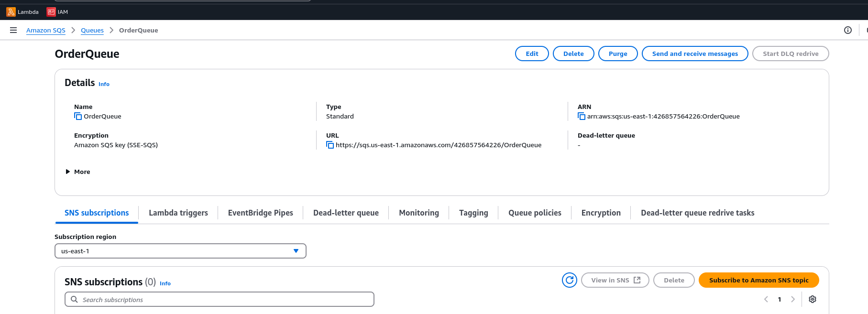The height and width of the screenshot is (314, 868).
Task: Copy the queue ARN
Action: tap(582, 116)
